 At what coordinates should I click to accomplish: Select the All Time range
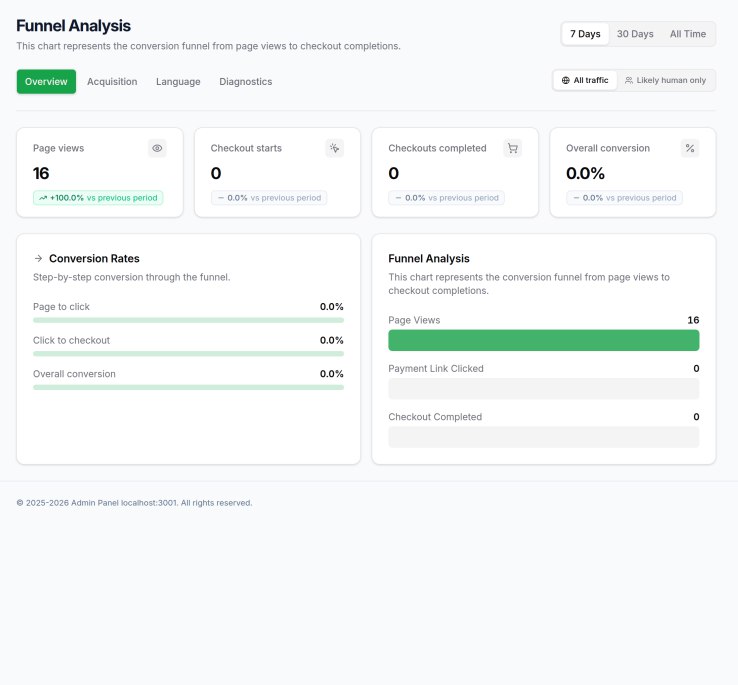(x=688, y=34)
